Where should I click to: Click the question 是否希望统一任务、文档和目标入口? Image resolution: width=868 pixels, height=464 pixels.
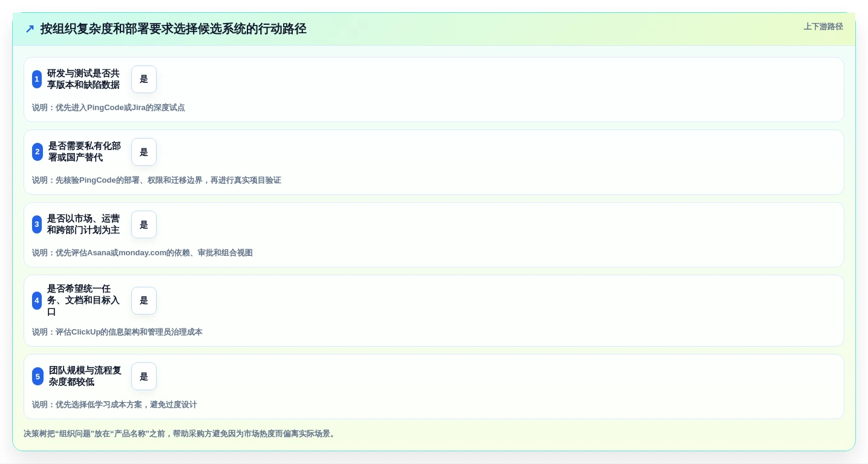pos(83,301)
